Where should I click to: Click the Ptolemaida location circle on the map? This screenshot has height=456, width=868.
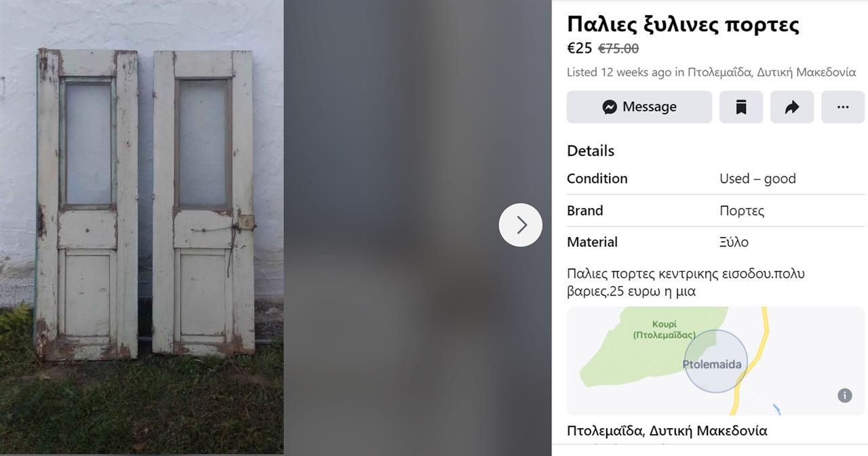pyautogui.click(x=715, y=361)
